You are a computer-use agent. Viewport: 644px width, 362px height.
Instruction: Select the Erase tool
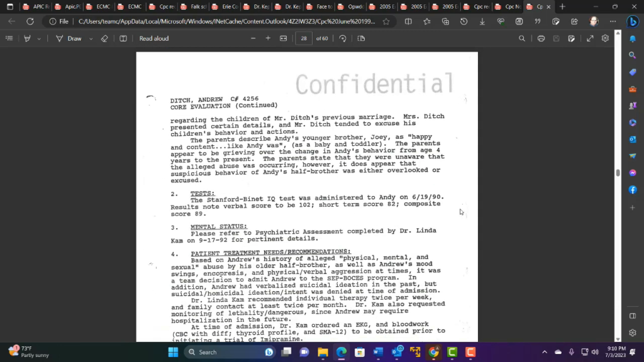pos(104,38)
